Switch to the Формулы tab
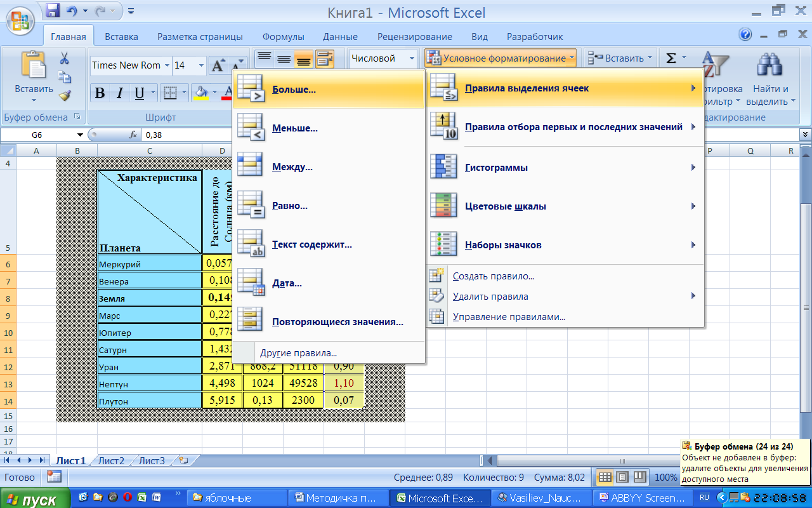 coord(283,37)
